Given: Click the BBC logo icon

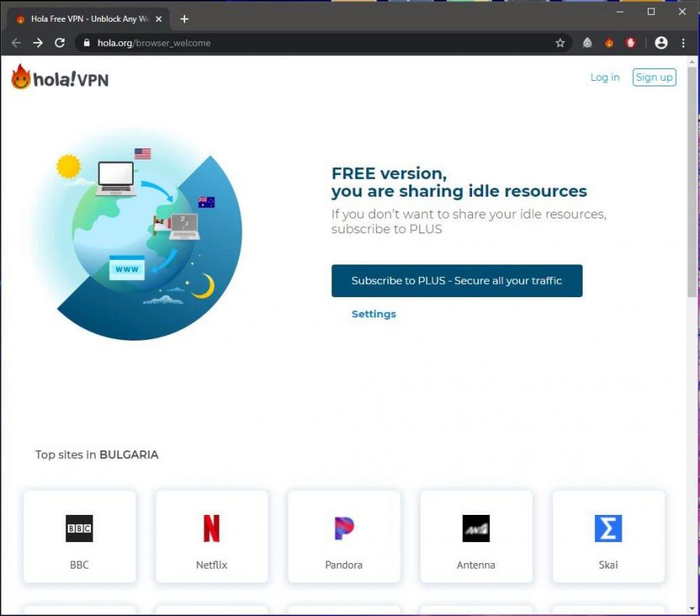Looking at the screenshot, I should pyautogui.click(x=79, y=529).
